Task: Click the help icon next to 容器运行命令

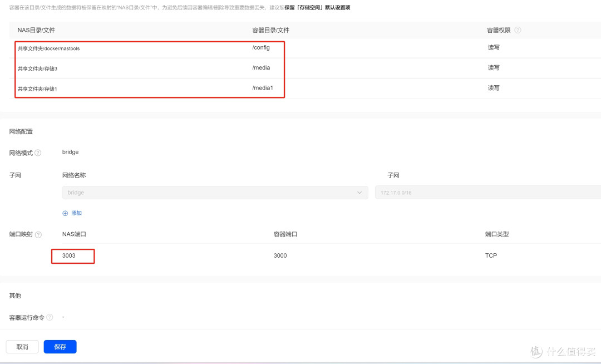Action: tap(50, 317)
